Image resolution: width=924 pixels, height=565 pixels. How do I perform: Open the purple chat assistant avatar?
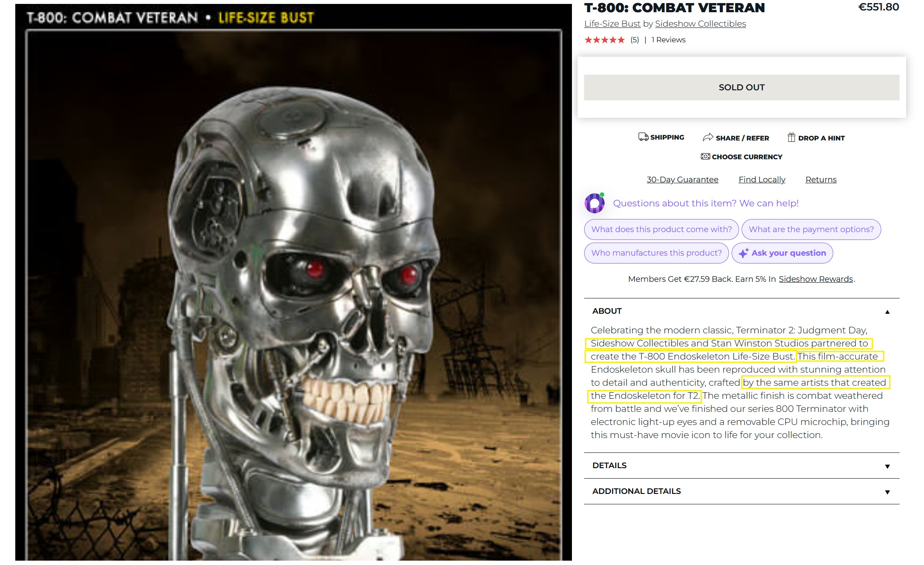(595, 203)
